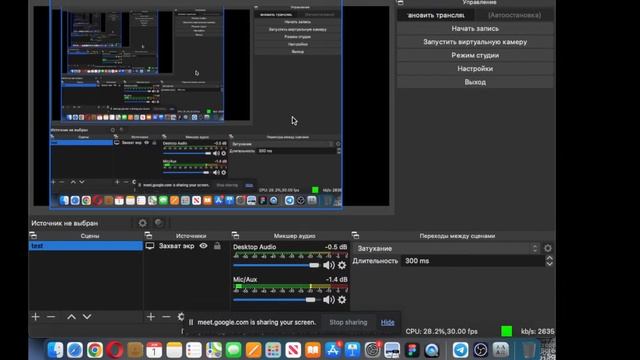Image resolution: width=640 pixels, height=360 pixels.
Task: Enable Режим студии in controls
Action: tap(475, 56)
